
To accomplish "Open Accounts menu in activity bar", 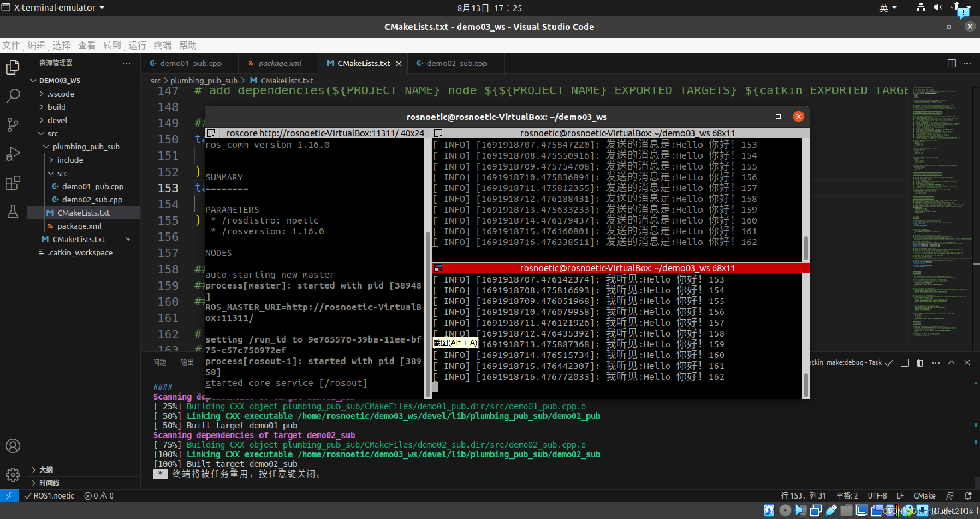I will coord(13,446).
